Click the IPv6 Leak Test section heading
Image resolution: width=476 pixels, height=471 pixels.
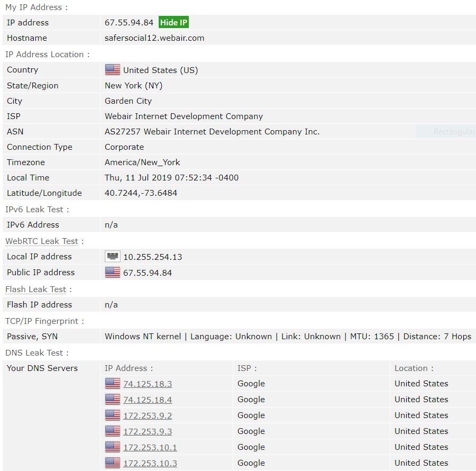point(37,210)
